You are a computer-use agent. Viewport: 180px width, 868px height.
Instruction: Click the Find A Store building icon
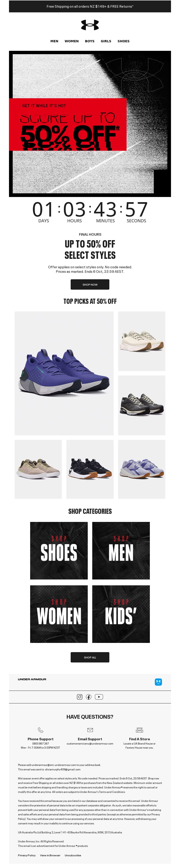tap(139, 730)
